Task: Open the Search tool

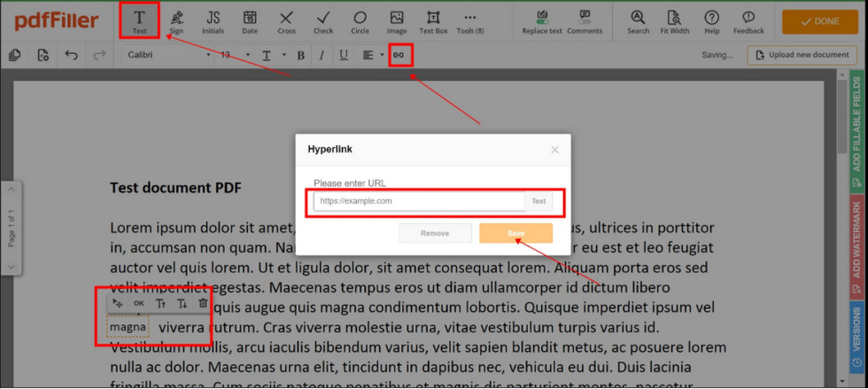Action: [x=638, y=21]
